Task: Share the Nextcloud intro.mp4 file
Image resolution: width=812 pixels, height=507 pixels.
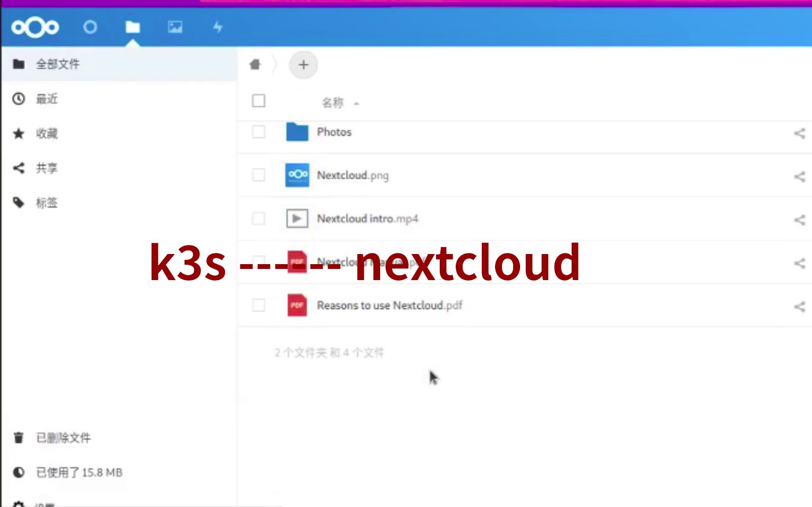Action: 799,220
